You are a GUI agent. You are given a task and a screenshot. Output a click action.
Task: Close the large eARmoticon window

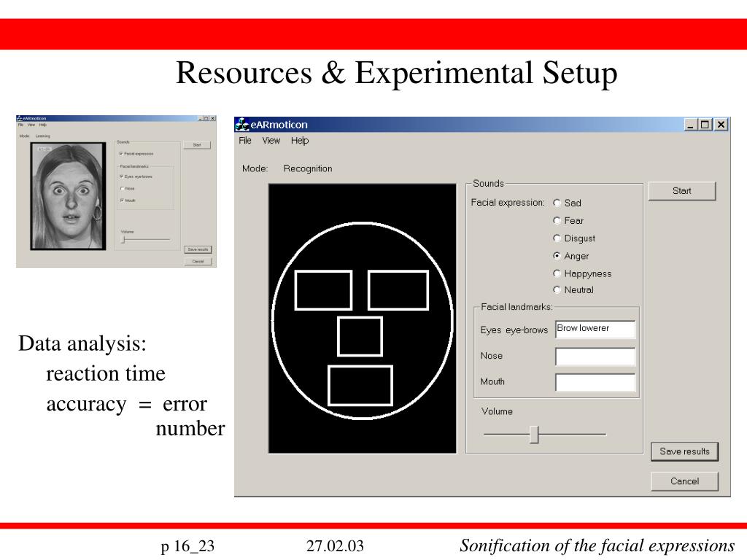pyautogui.click(x=721, y=125)
